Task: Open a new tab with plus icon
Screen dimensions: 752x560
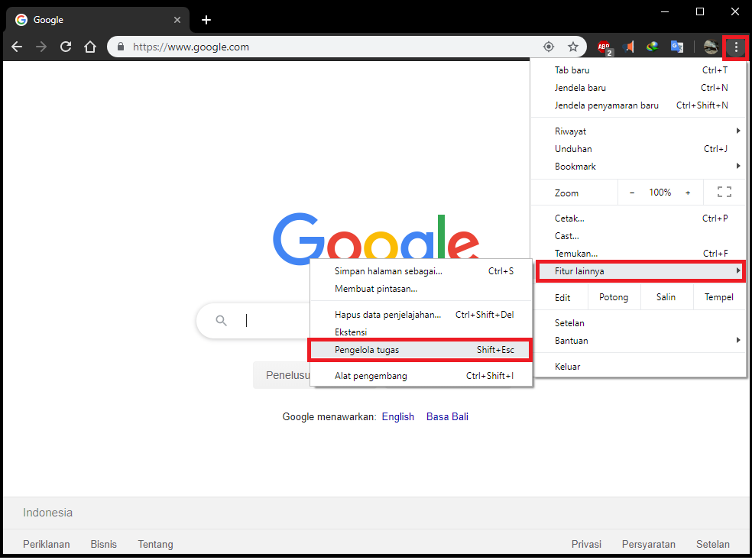Action: 206,20
